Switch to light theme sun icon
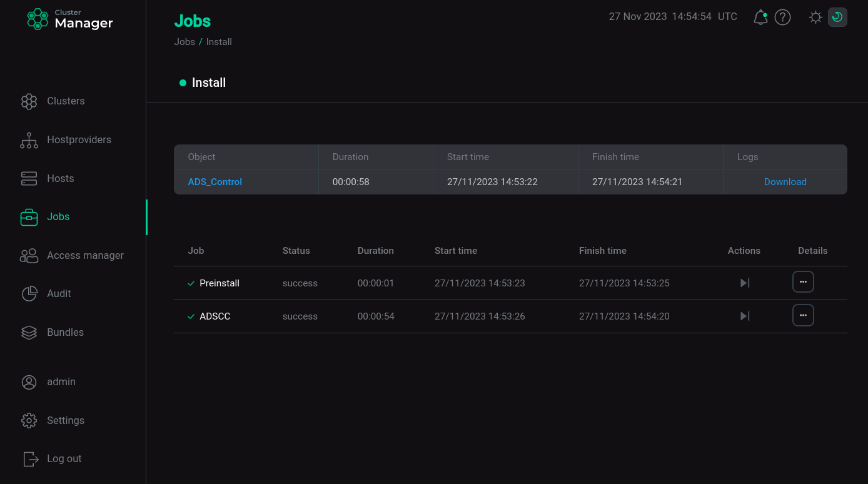The height and width of the screenshot is (484, 868). (815, 18)
